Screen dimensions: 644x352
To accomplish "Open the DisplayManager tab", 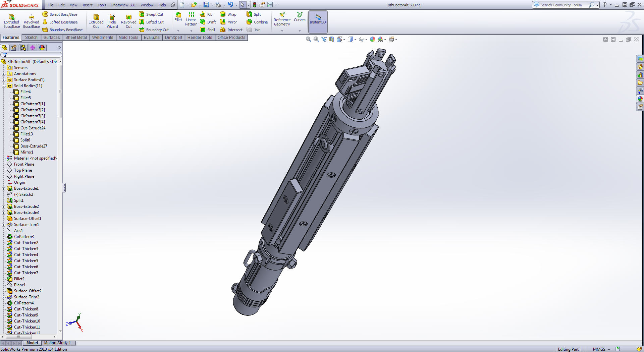I will (42, 48).
